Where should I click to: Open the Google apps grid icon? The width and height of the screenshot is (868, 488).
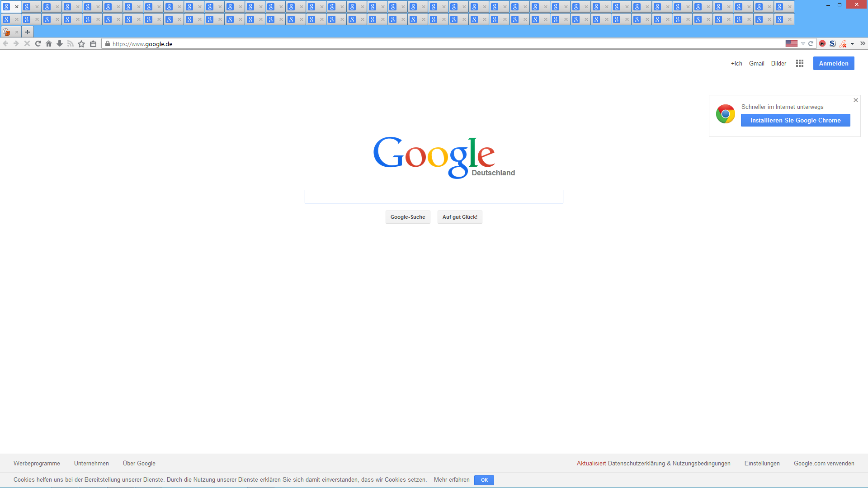[x=800, y=64]
